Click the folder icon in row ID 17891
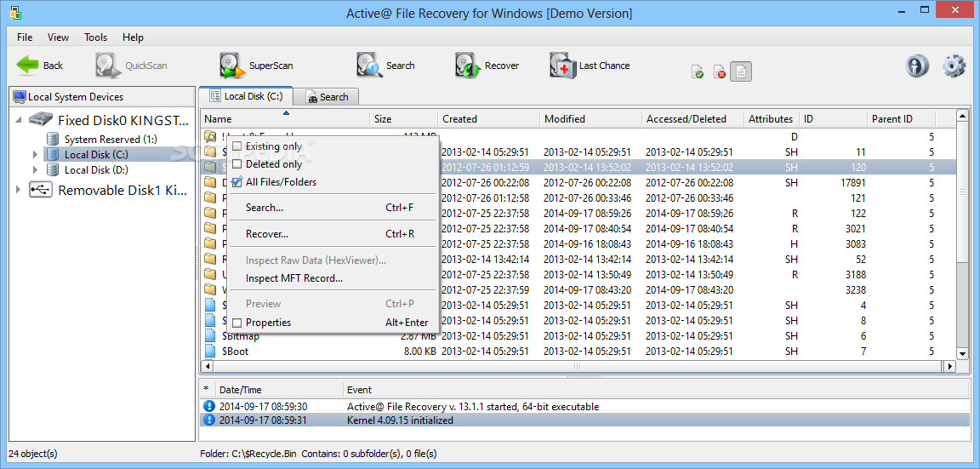This screenshot has width=980, height=469. click(211, 182)
